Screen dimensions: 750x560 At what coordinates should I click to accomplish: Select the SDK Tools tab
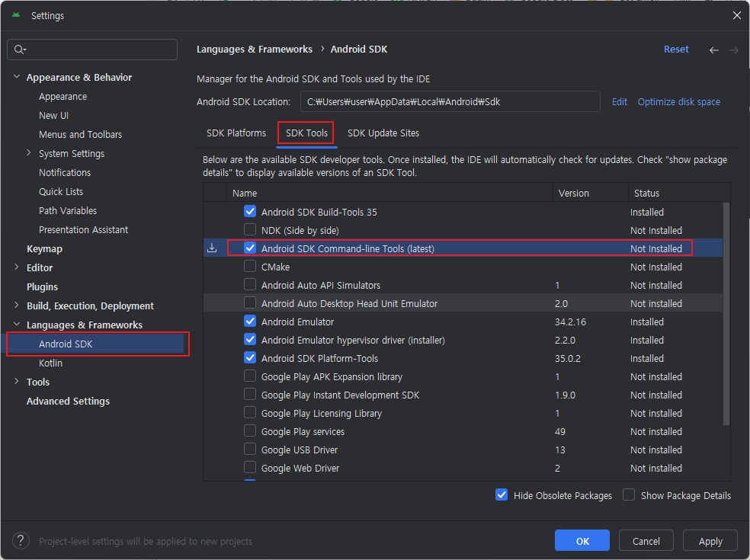click(x=306, y=133)
